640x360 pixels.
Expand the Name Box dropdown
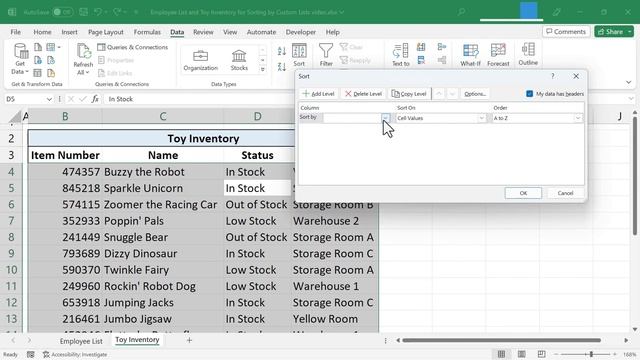[x=49, y=99]
